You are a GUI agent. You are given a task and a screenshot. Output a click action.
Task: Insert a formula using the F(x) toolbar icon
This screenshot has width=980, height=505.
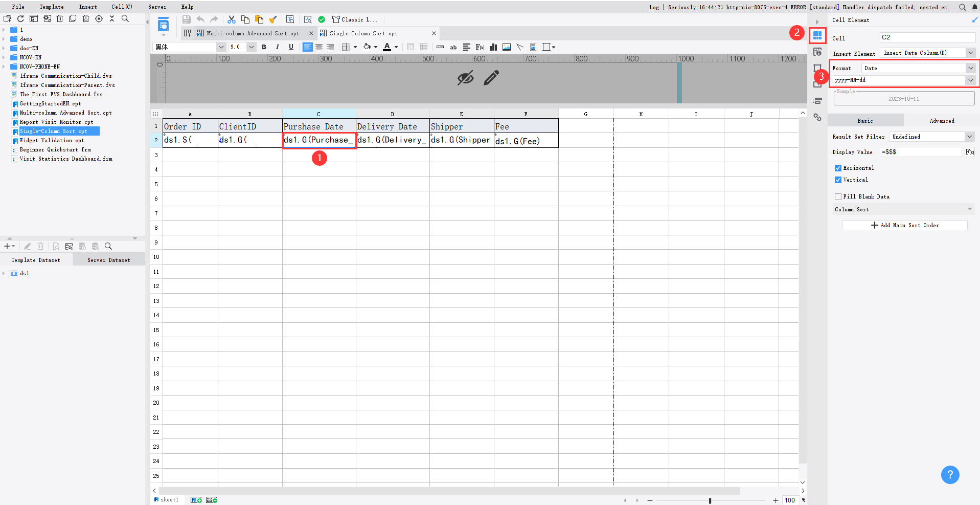[480, 47]
